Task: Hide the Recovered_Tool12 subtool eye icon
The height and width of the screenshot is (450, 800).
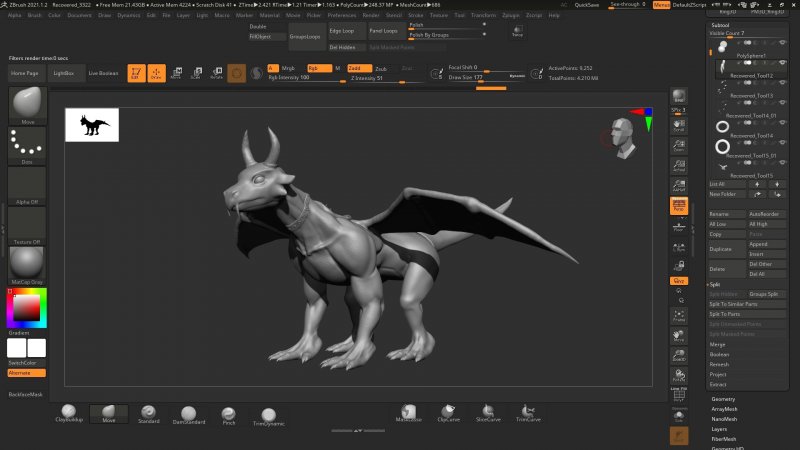Action: pyautogui.click(x=782, y=63)
